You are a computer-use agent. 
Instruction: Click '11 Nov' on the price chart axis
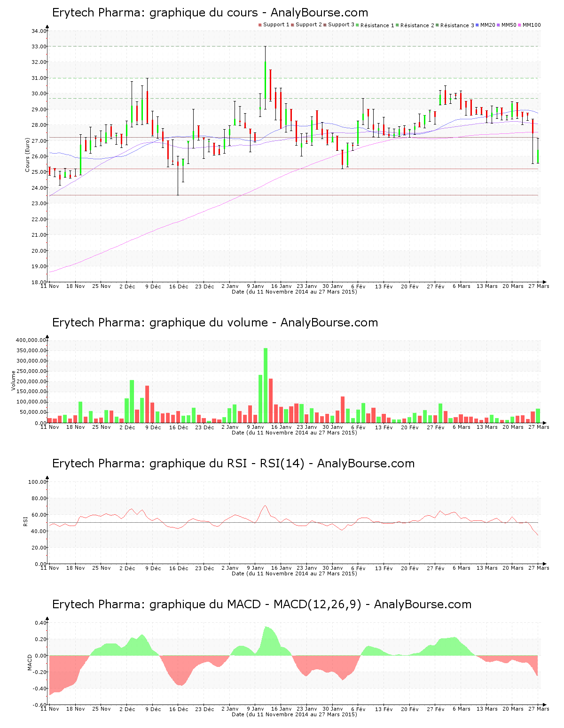[x=50, y=286]
